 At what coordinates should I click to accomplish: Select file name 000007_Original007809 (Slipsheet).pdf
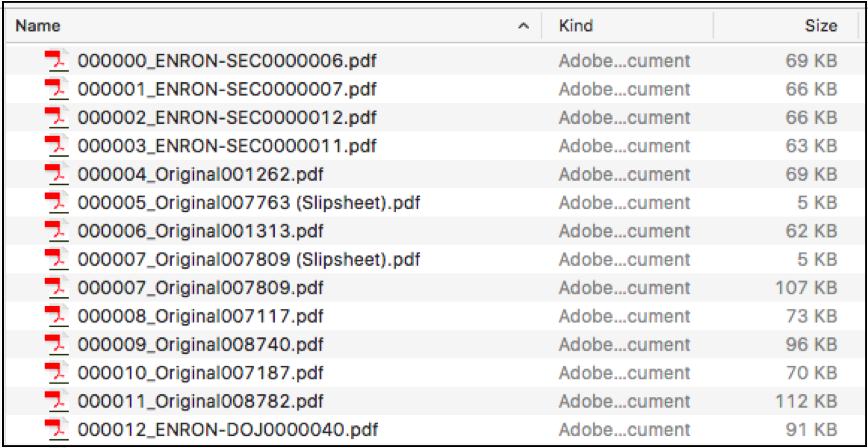coord(249,260)
